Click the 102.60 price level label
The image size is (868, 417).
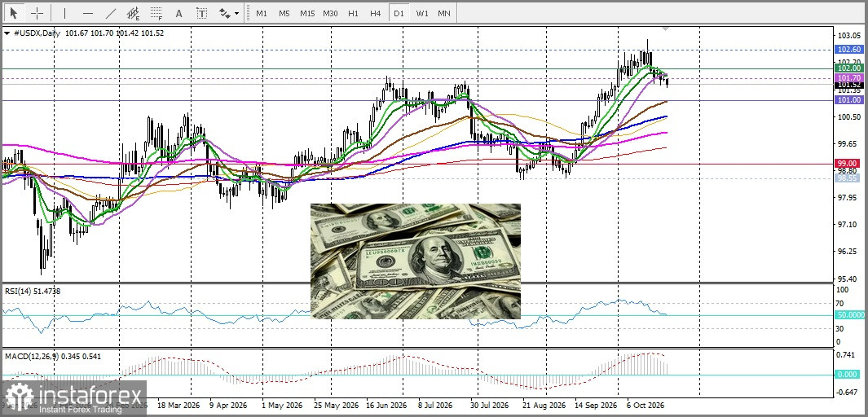click(x=848, y=50)
